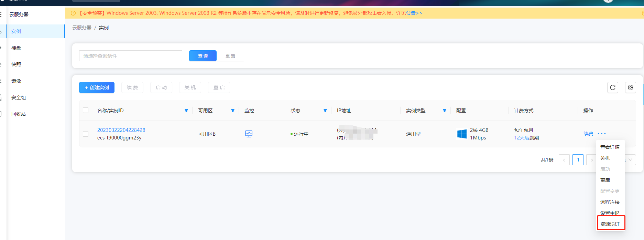Go to the previous page arrow
The height and width of the screenshot is (240, 644).
564,160
